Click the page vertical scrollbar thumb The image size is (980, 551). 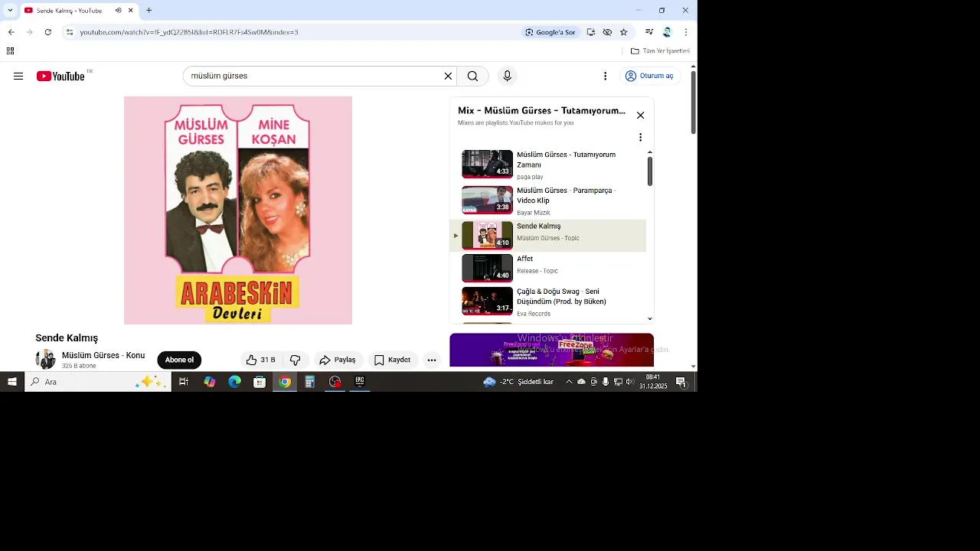point(693,103)
